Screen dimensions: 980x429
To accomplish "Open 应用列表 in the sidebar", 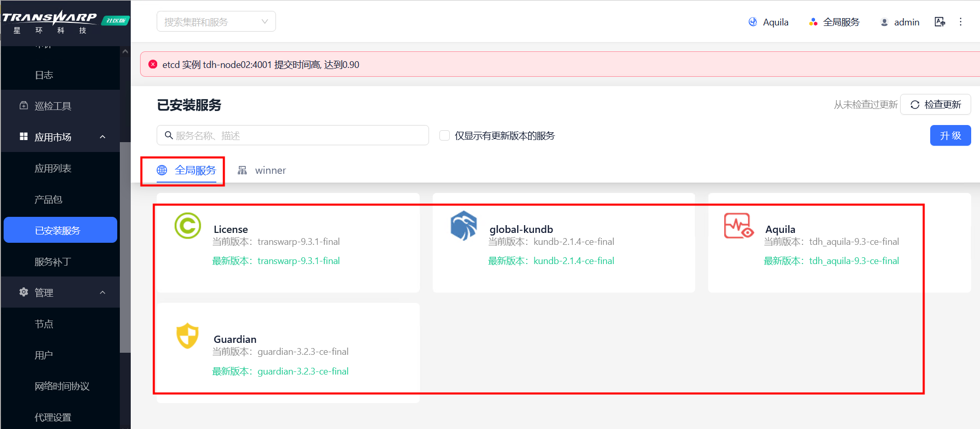I will coord(53,168).
